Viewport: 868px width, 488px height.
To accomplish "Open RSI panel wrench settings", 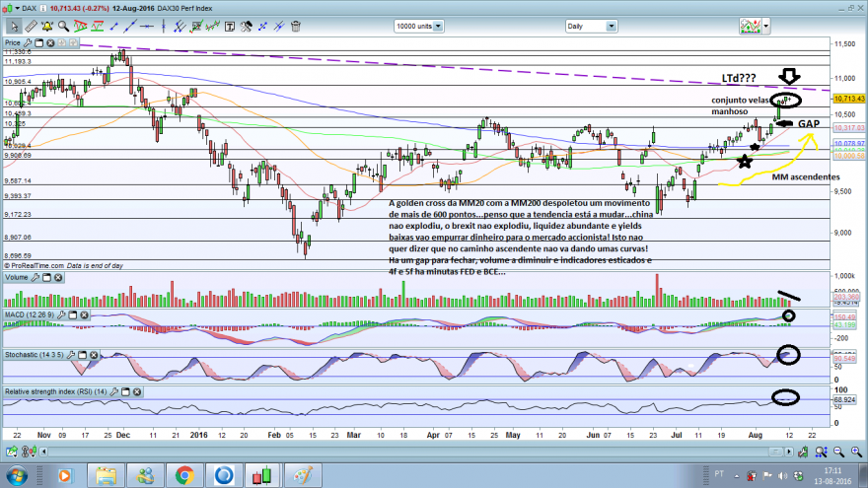I will click(113, 391).
